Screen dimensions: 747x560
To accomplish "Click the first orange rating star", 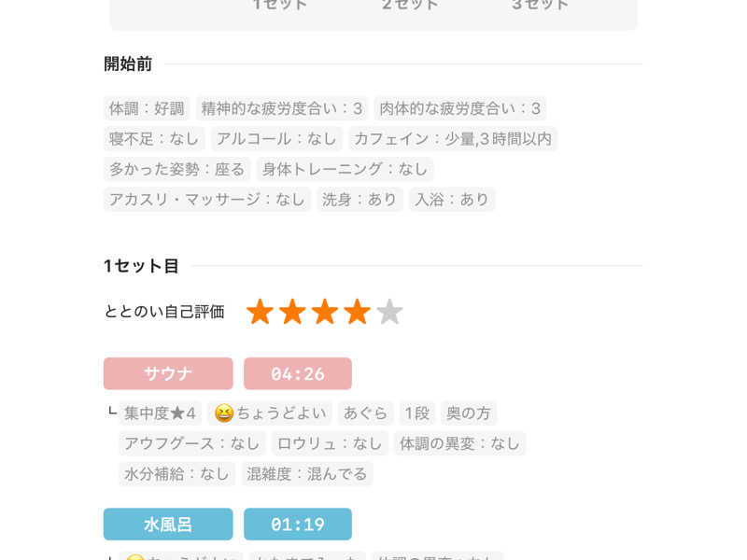I will tap(260, 312).
